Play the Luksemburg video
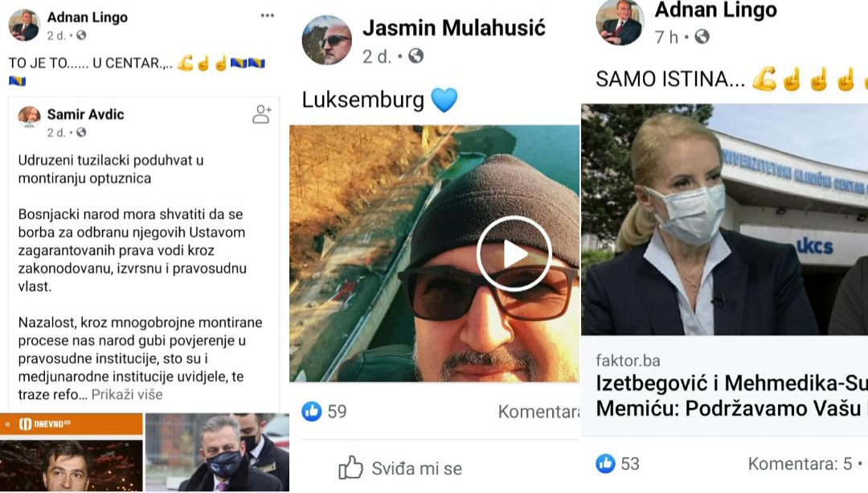The width and height of the screenshot is (868, 493). (514, 253)
